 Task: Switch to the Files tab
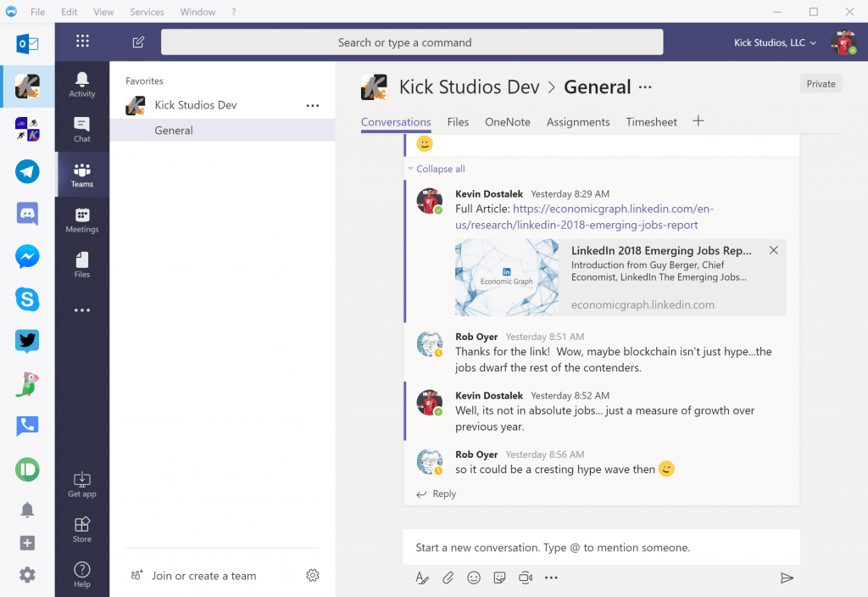tap(458, 122)
